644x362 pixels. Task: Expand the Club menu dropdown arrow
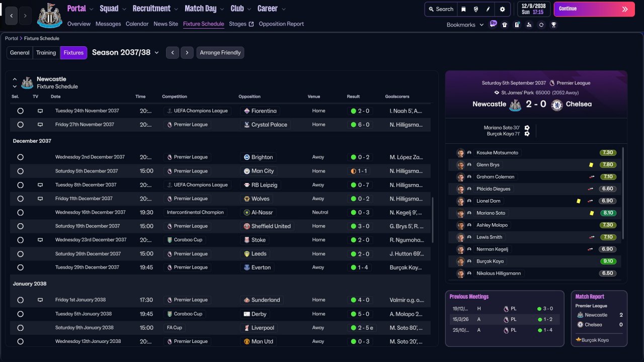(249, 9)
